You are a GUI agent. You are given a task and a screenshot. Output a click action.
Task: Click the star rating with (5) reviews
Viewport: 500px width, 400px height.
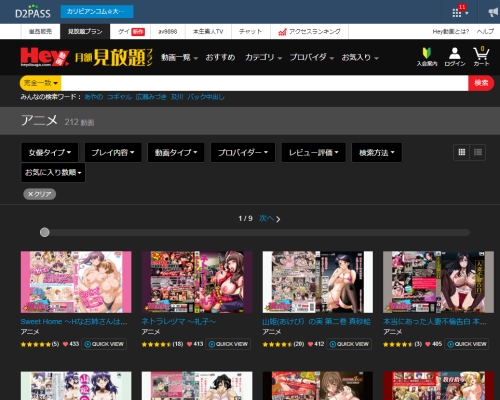pos(40,344)
